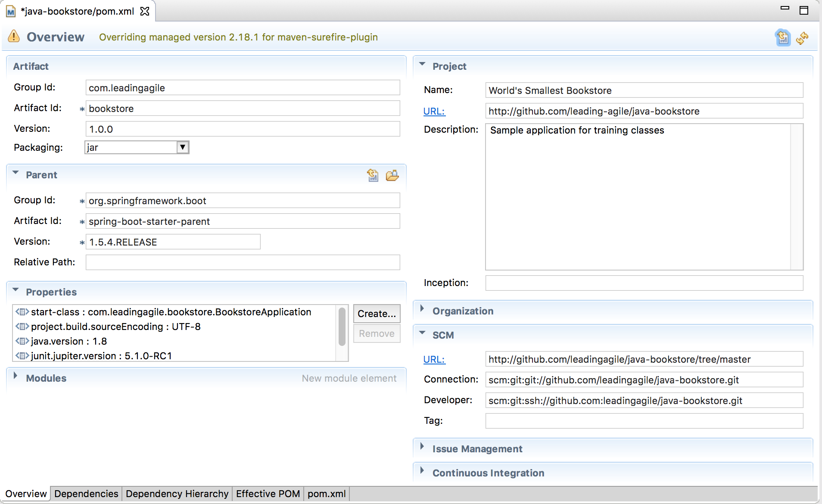Expand the Issue Management section

423,447
